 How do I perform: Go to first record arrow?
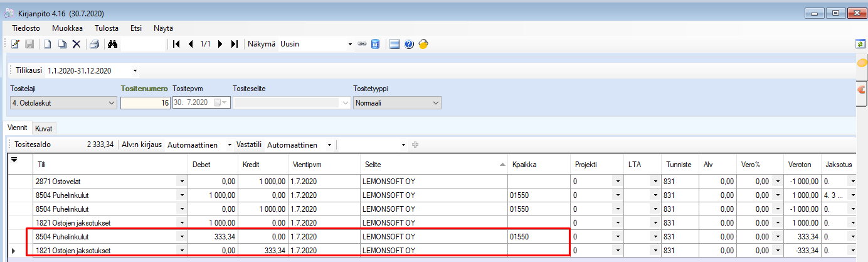pyautogui.click(x=176, y=44)
